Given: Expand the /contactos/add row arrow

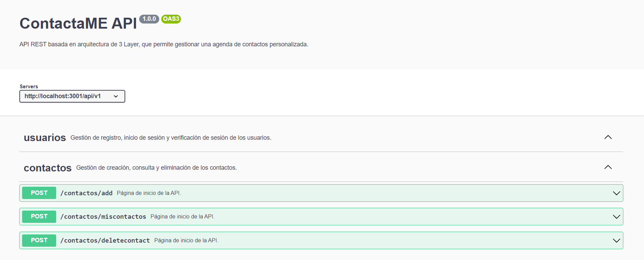Looking at the screenshot, I should point(616,193).
